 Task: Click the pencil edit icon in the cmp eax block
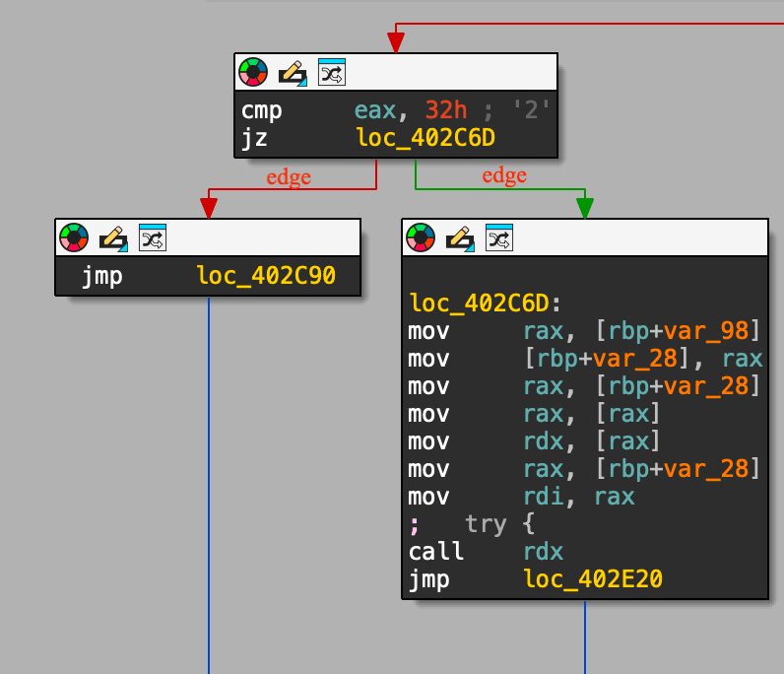293,72
